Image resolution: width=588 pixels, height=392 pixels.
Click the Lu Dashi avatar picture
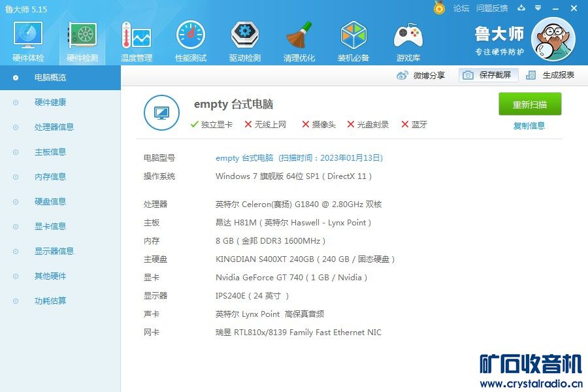(553, 40)
